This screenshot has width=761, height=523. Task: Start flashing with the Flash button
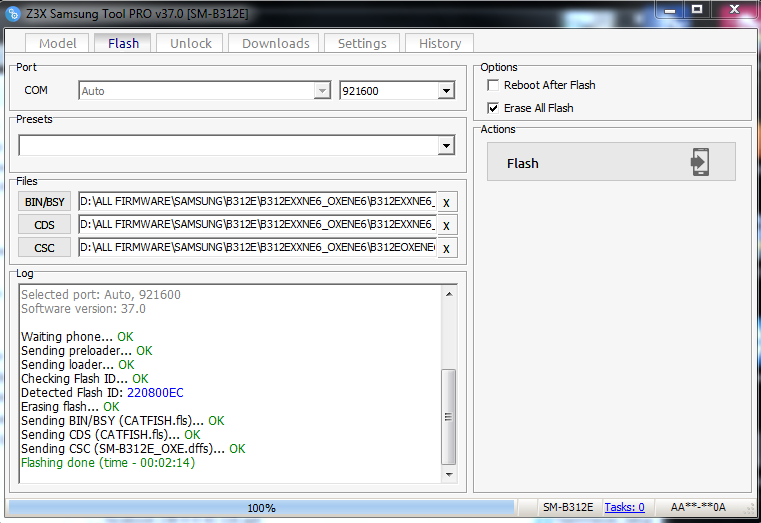tap(611, 162)
